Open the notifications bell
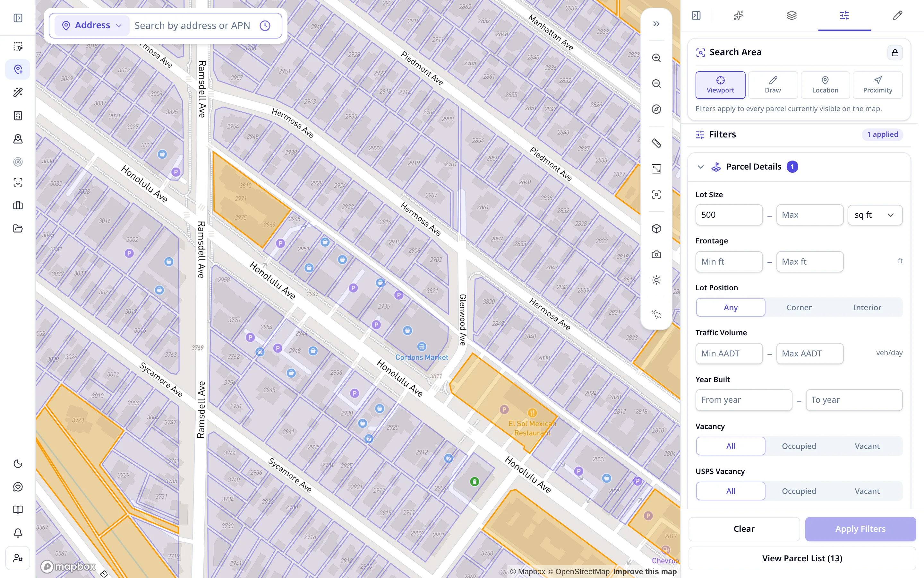This screenshot has height=578, width=924. click(x=18, y=532)
